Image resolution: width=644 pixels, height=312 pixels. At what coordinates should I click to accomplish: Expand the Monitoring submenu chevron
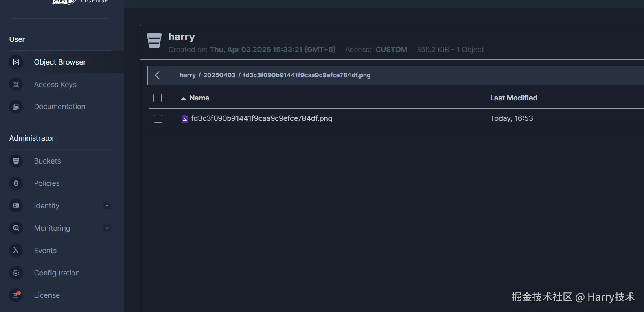(x=107, y=228)
